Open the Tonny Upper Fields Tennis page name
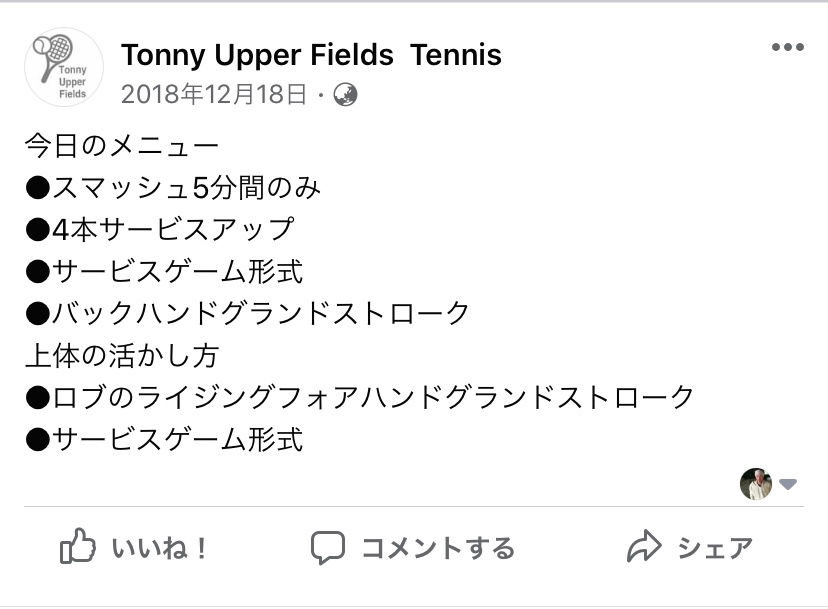Screen dimensions: 828x609 (x=311, y=54)
